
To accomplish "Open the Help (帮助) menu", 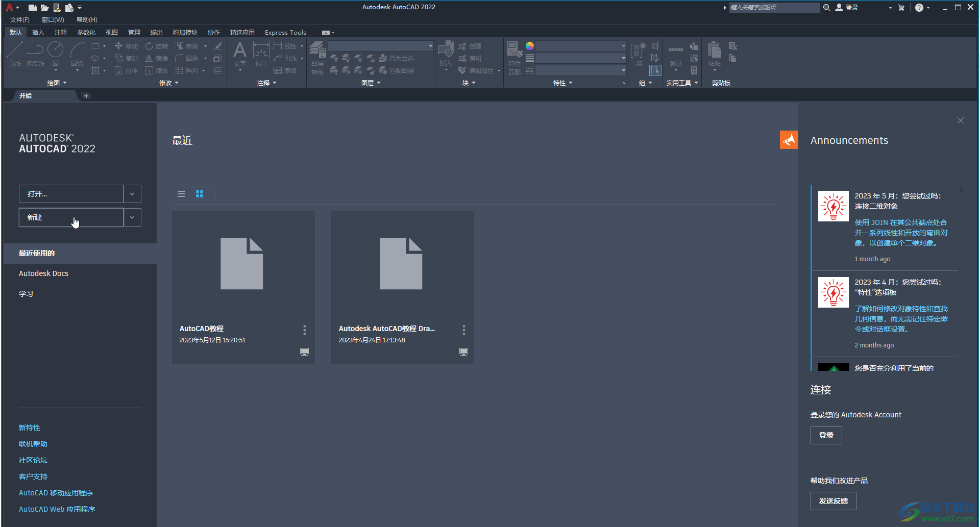I will click(x=87, y=19).
